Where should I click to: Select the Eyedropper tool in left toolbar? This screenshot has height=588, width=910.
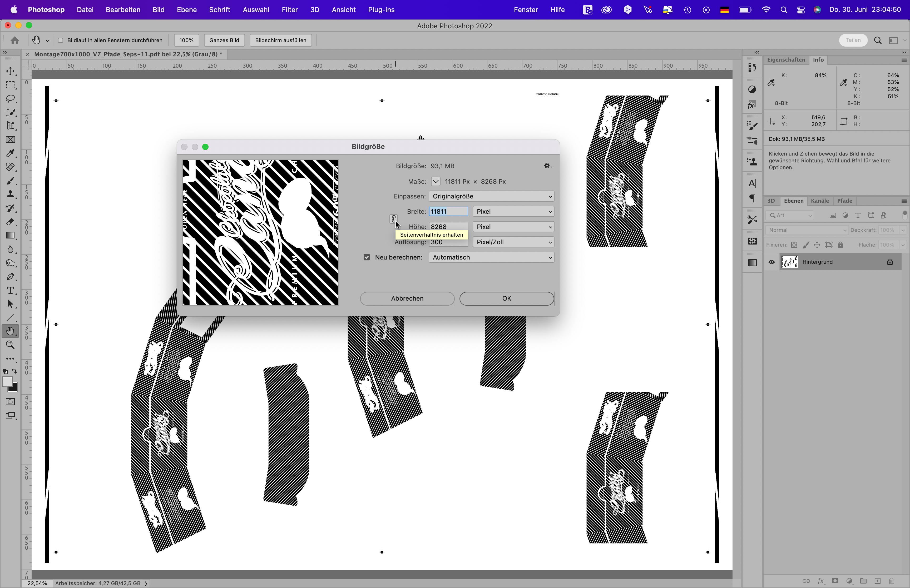tap(10, 153)
